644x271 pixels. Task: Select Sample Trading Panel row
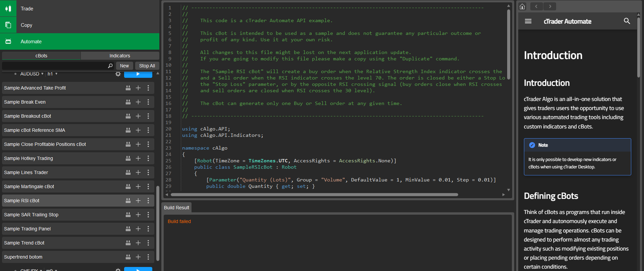click(78, 229)
